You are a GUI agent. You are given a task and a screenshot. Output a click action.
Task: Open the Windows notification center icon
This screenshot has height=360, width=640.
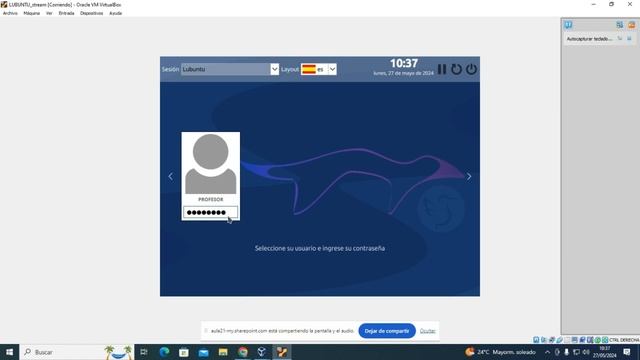point(627,352)
